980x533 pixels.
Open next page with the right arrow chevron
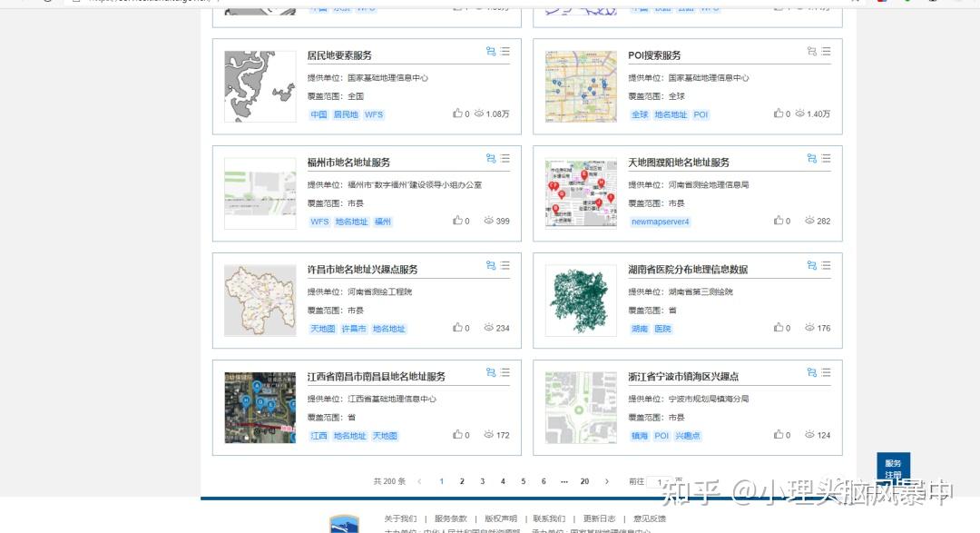click(x=606, y=481)
